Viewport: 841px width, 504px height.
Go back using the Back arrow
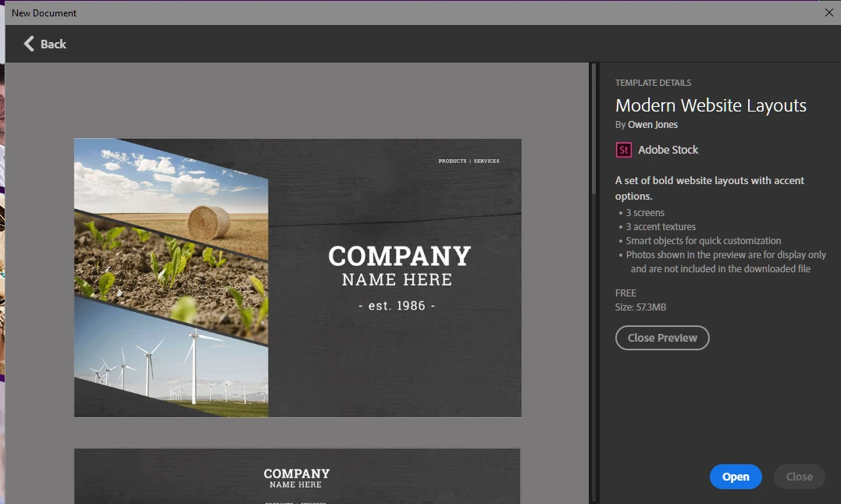[x=29, y=44]
